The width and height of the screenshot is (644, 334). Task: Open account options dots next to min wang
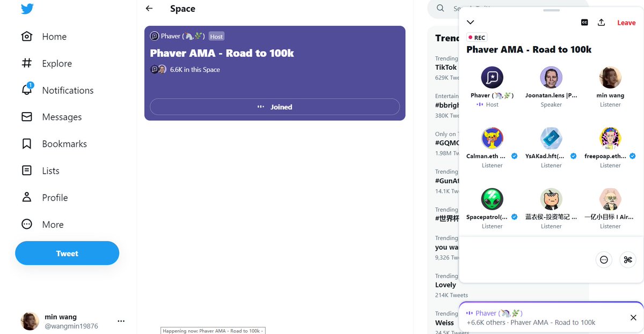(x=121, y=321)
